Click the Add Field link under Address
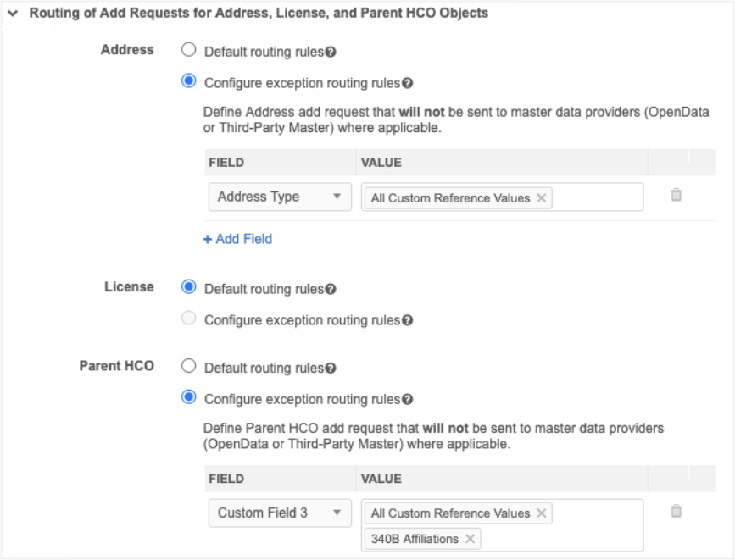This screenshot has width=735, height=560. point(237,239)
